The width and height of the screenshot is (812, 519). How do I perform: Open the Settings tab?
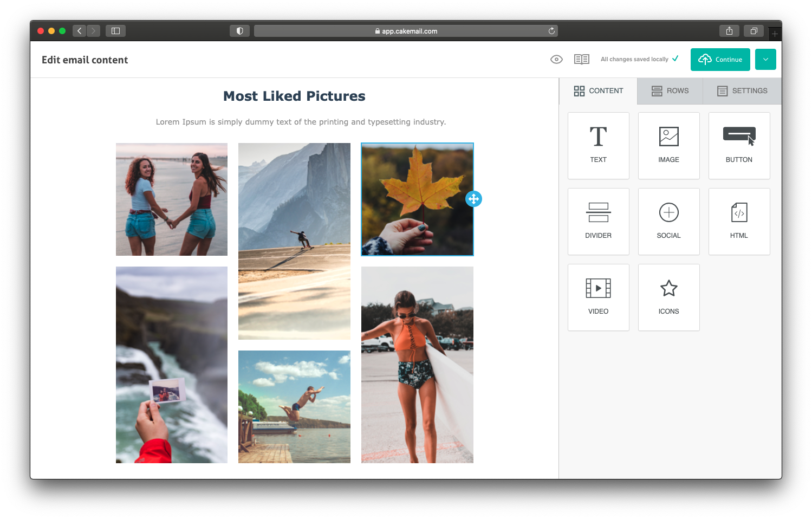pyautogui.click(x=742, y=91)
